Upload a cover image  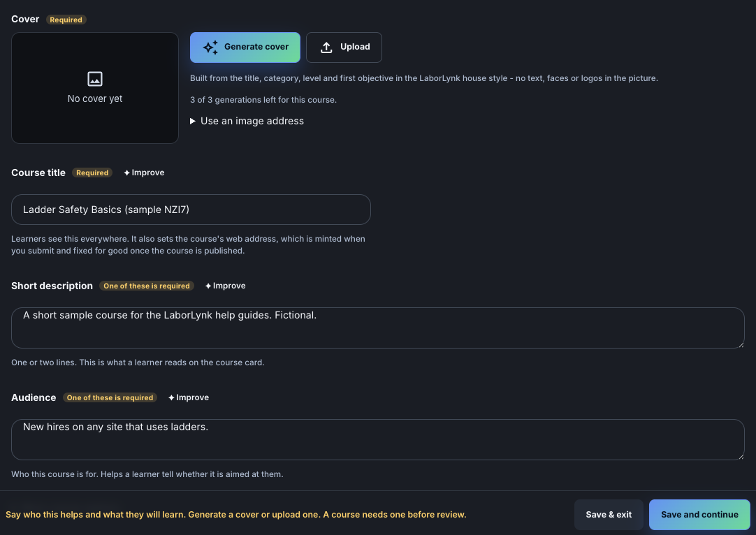(x=344, y=47)
